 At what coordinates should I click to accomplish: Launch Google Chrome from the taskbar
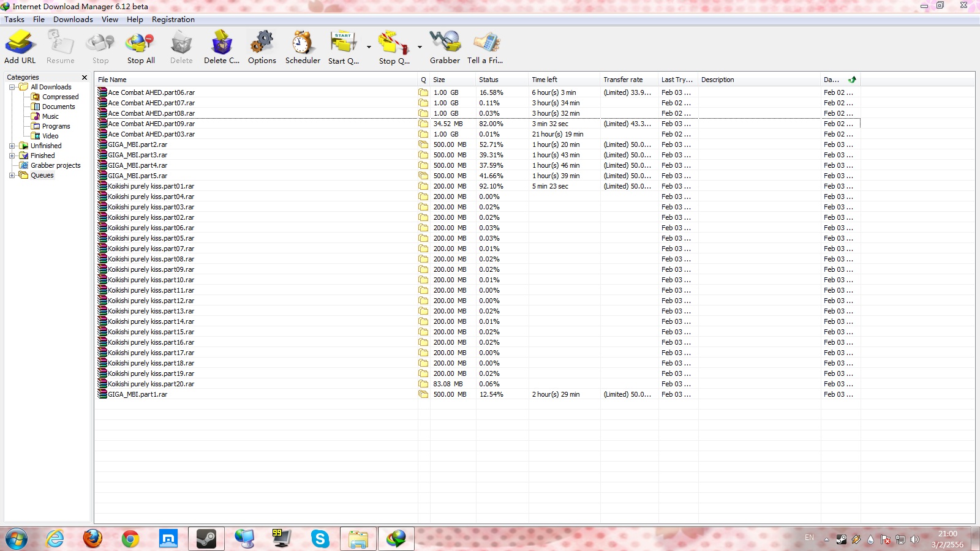click(130, 539)
